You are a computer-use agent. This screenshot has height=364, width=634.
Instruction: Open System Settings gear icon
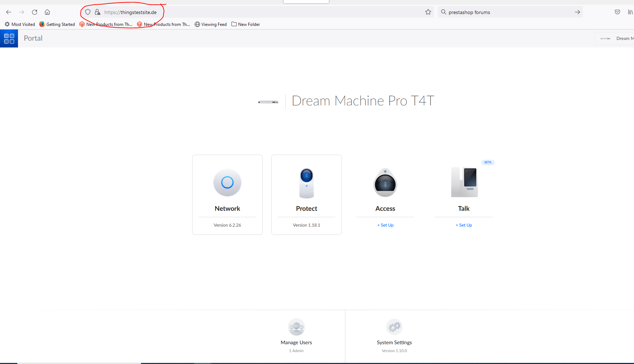coord(394,327)
